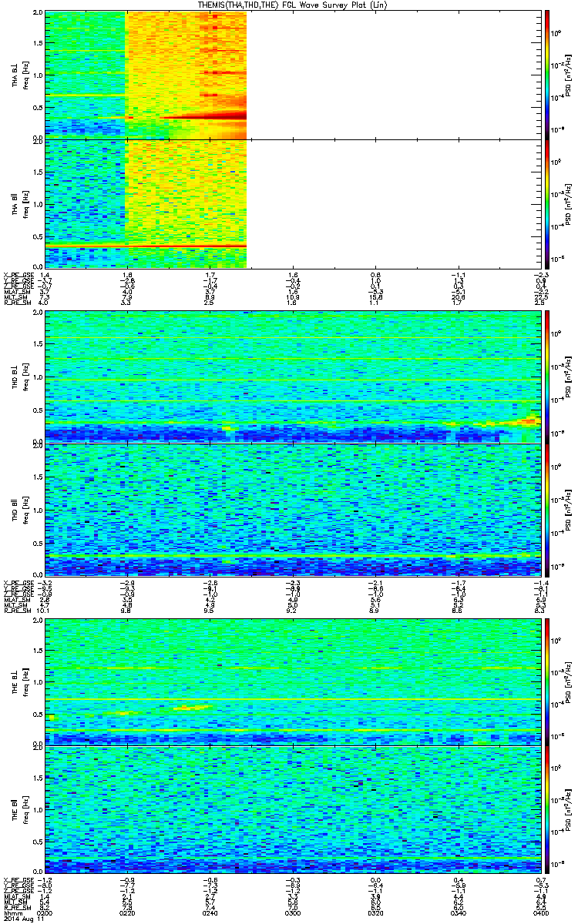Click the 'PSD [nT²/Hz]' label beside THE BII
This screenshot has width=578, height=924.
pos(569,809)
